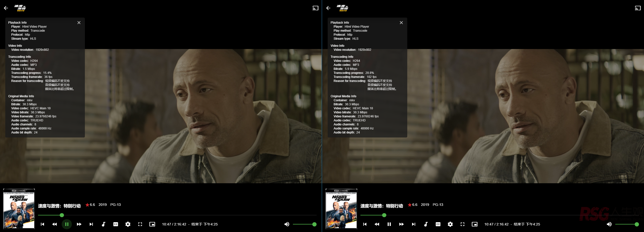Mute the right player volume
This screenshot has width=644, height=232.
609,224
